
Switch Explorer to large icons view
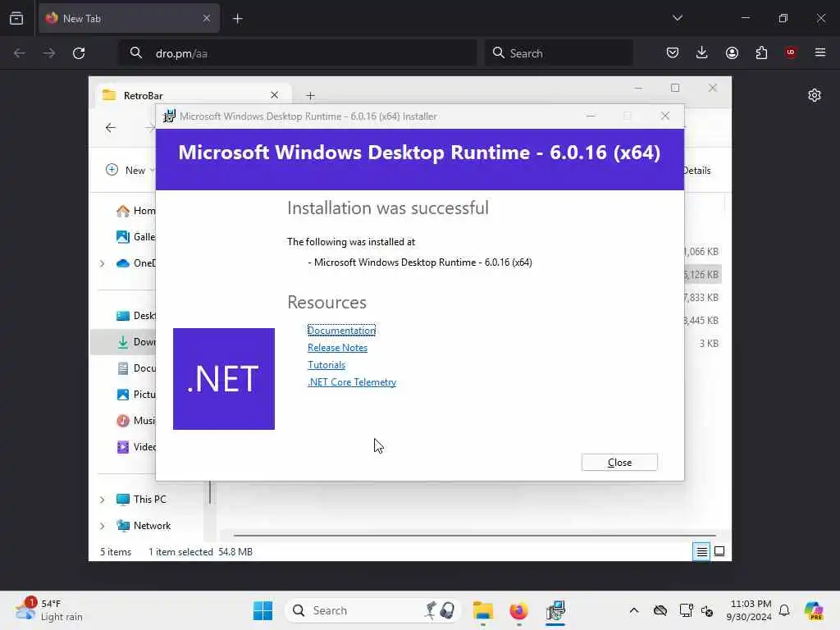click(719, 551)
